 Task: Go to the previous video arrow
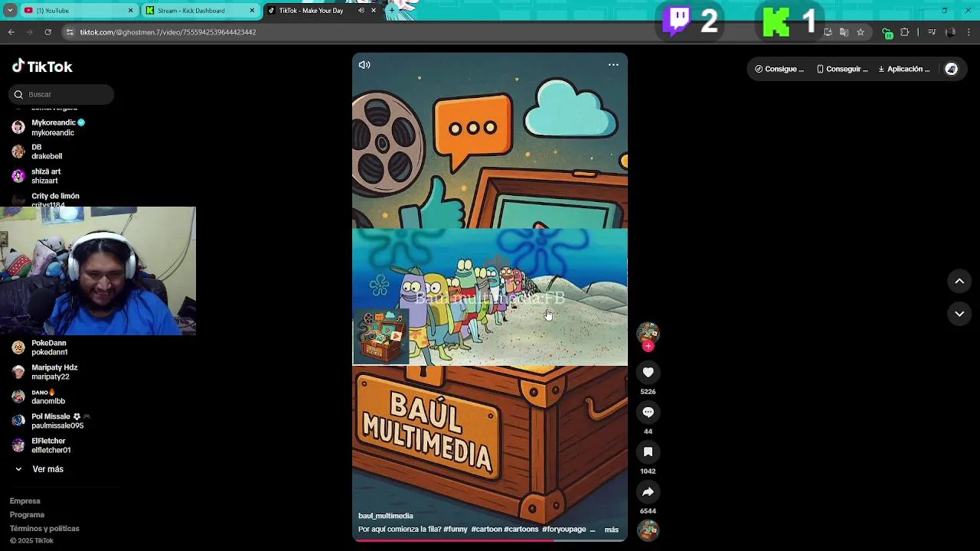click(959, 282)
